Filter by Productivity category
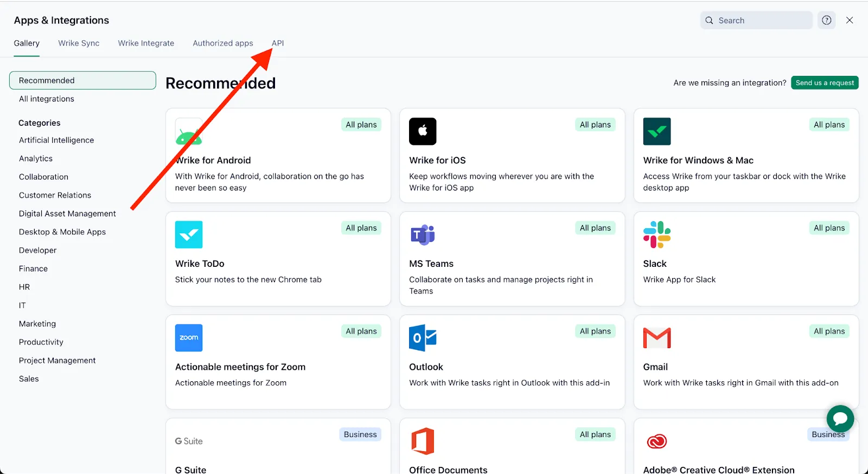 point(41,342)
